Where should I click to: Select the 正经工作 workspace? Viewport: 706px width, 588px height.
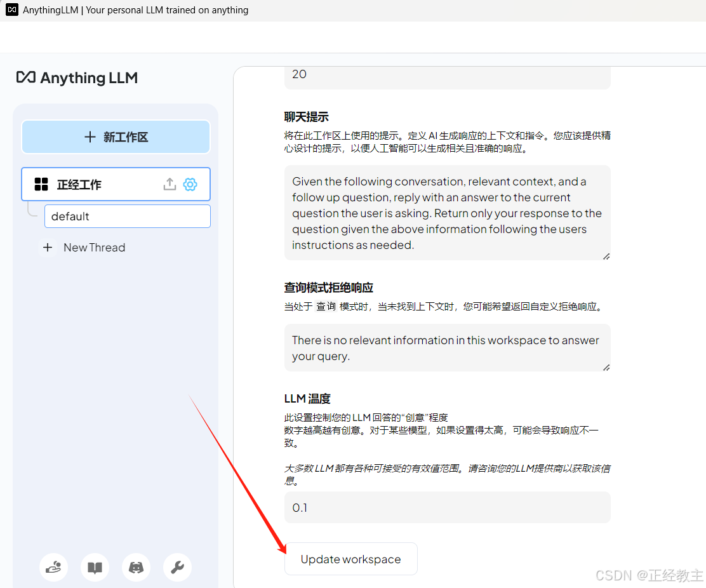pyautogui.click(x=116, y=184)
